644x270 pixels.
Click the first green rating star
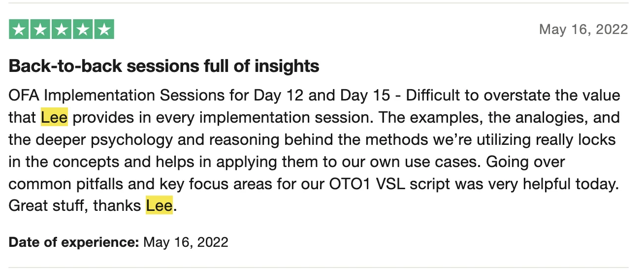click(19, 30)
